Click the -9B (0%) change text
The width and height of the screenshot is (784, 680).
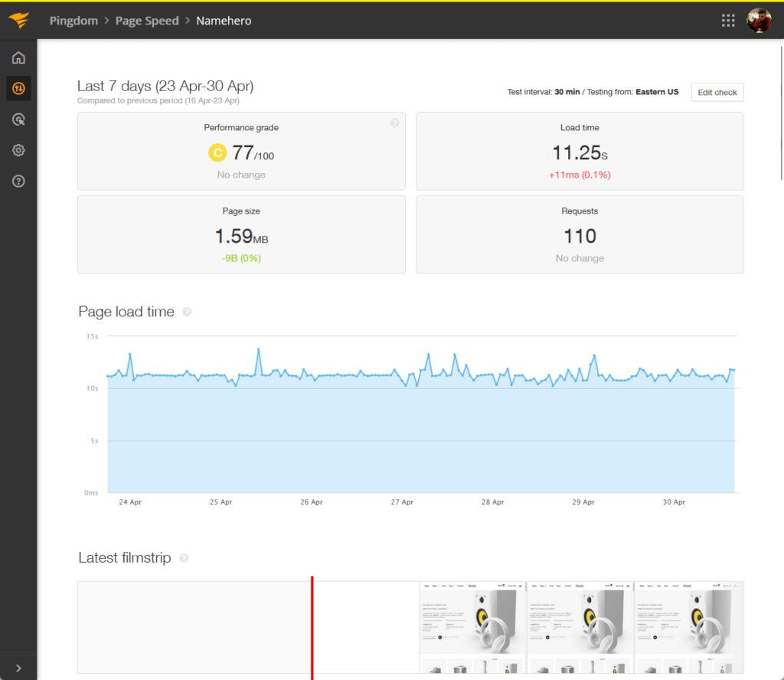[x=241, y=259]
